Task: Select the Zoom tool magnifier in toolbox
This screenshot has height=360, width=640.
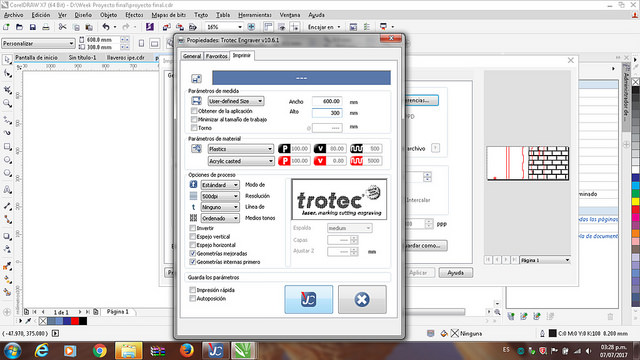Action: coord(7,103)
